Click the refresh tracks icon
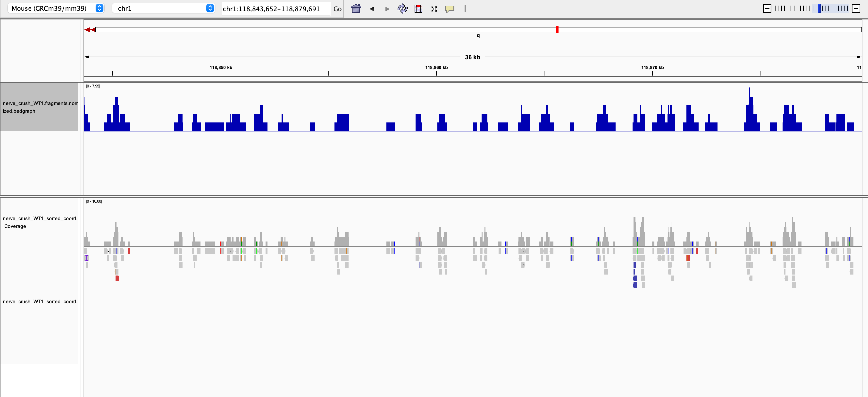The width and height of the screenshot is (868, 397). [x=402, y=9]
